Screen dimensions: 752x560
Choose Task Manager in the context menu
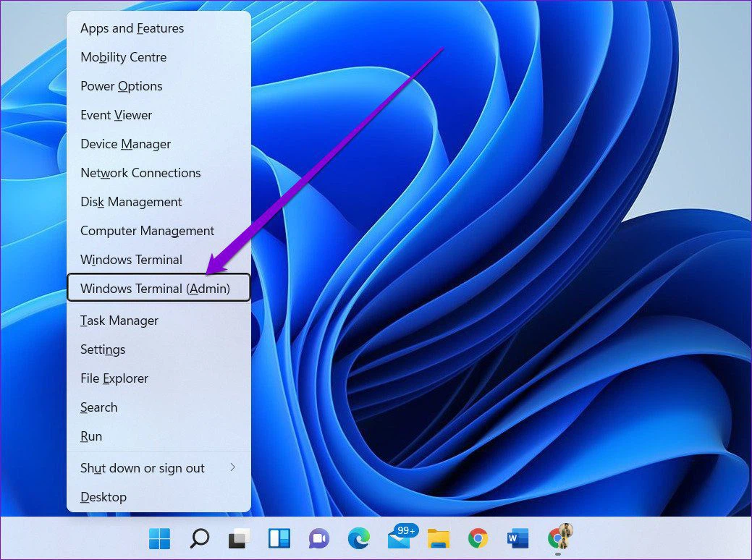click(x=119, y=321)
